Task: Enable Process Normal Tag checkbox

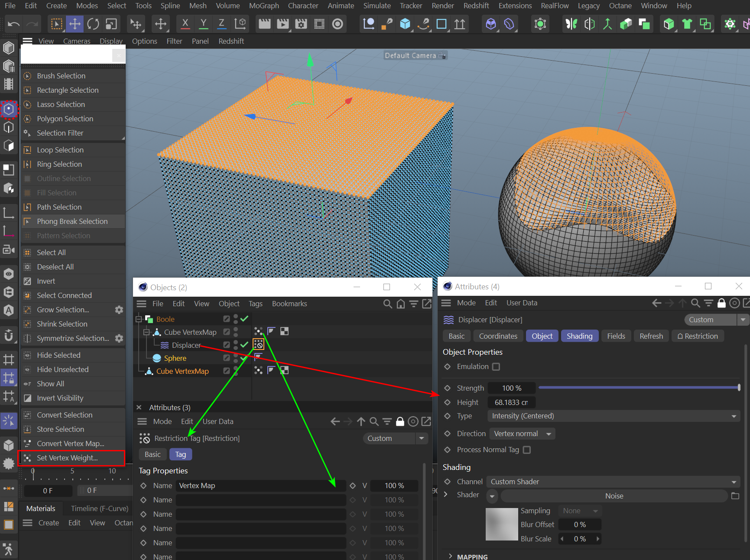Action: coord(527,450)
